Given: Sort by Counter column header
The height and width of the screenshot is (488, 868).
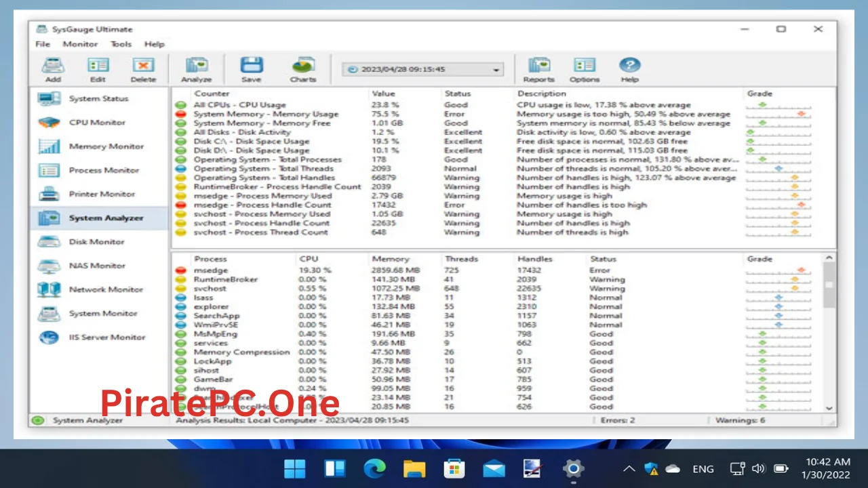Looking at the screenshot, I should pos(212,94).
